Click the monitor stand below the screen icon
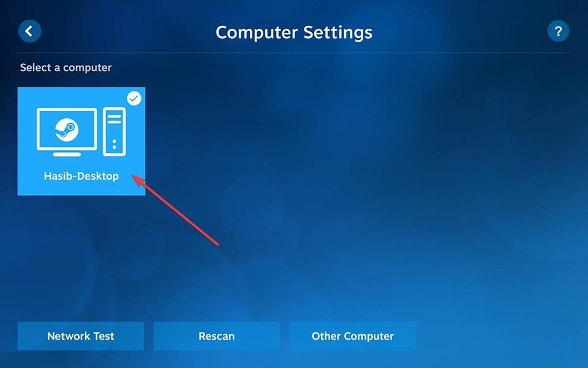588x368 pixels. point(67,155)
